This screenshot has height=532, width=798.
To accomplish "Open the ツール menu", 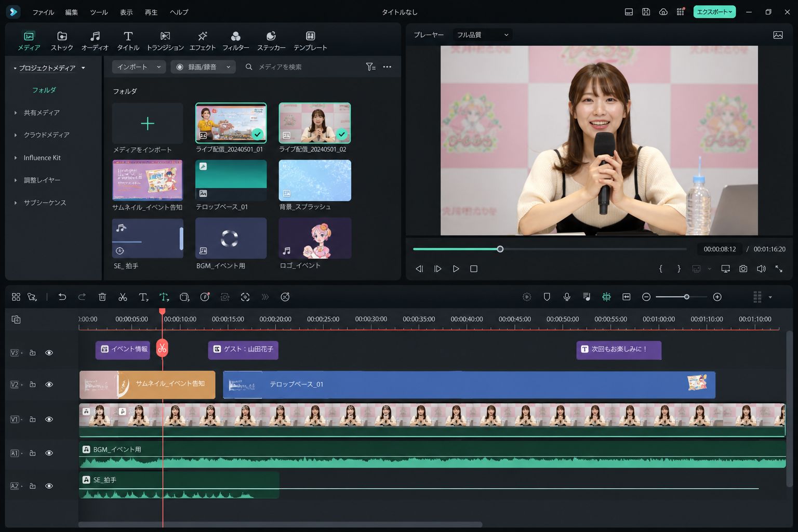I will coord(99,12).
